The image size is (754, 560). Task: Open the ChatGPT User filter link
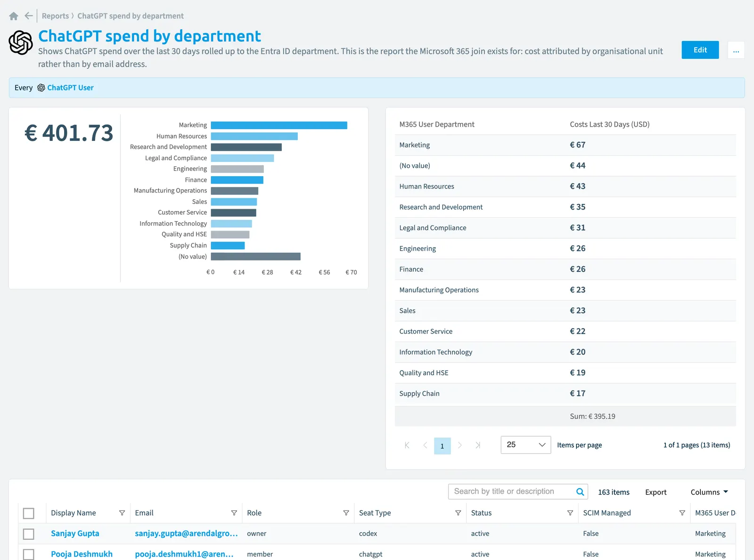70,88
